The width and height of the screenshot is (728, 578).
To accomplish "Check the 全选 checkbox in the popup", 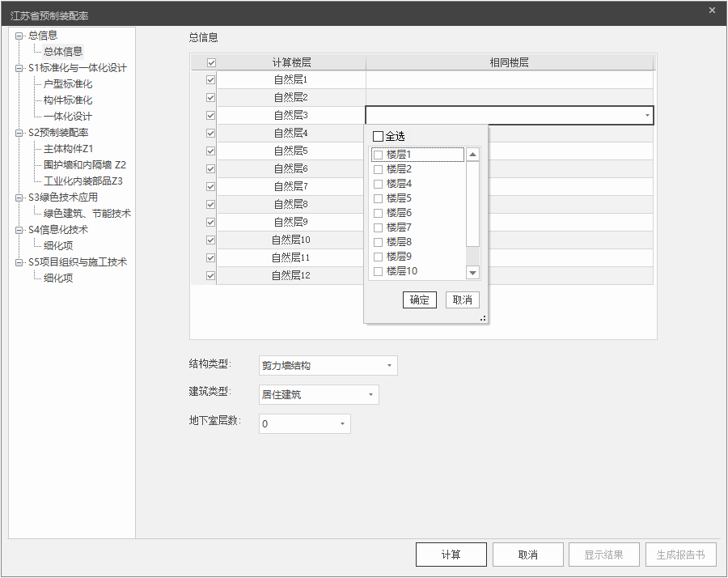I will [x=378, y=137].
